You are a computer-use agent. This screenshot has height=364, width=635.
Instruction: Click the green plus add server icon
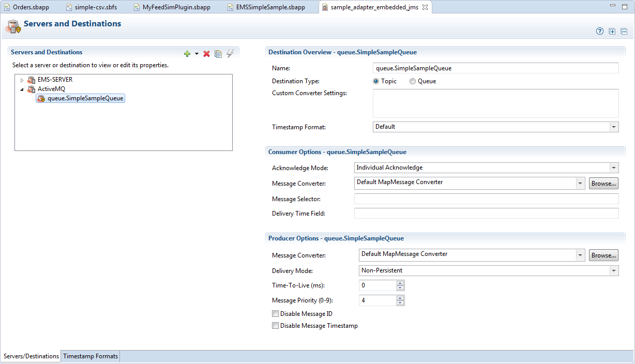(x=187, y=54)
